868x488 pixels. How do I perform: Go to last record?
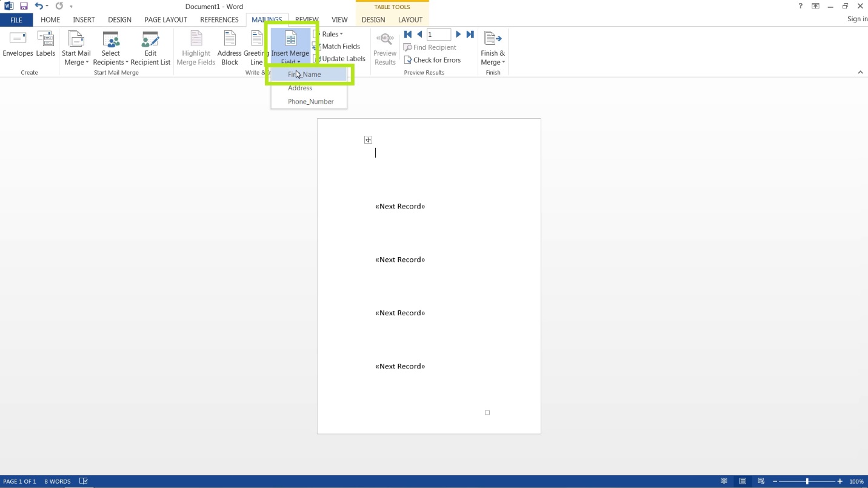point(470,35)
